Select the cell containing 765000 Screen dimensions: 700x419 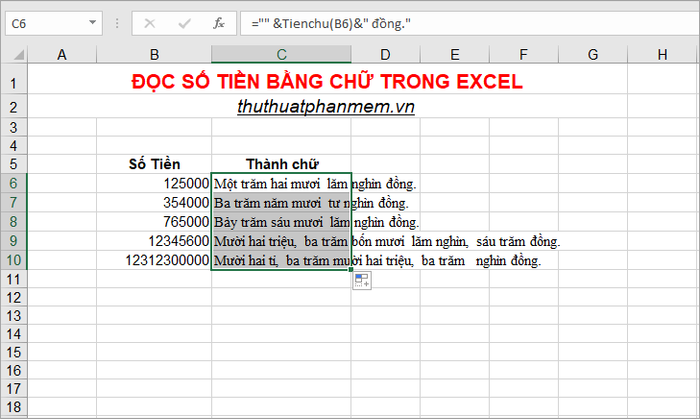tap(154, 222)
